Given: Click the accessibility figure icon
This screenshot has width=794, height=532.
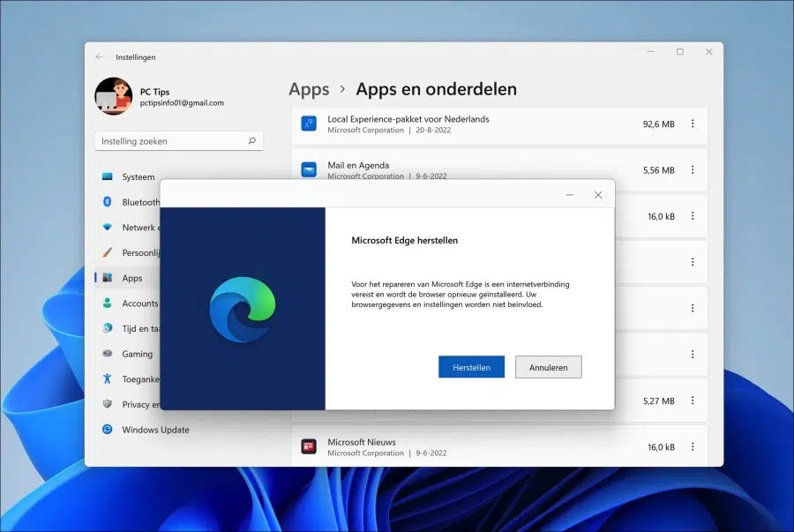Looking at the screenshot, I should click(107, 378).
